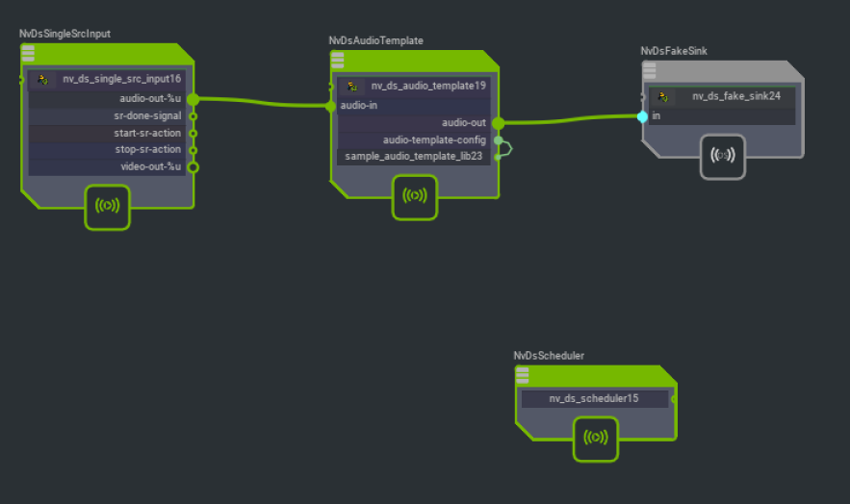850x504 pixels.
Task: Click the NvDsFakeSink node's gray broadcast icon
Action: (723, 156)
